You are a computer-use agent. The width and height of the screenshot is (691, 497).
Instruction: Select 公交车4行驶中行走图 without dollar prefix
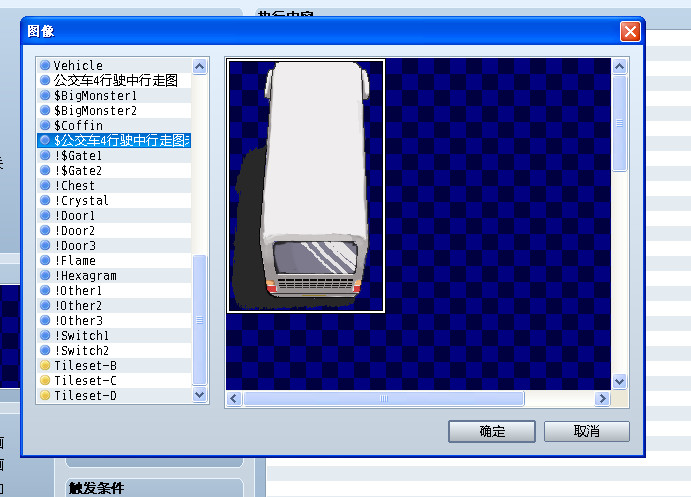pyautogui.click(x=114, y=80)
